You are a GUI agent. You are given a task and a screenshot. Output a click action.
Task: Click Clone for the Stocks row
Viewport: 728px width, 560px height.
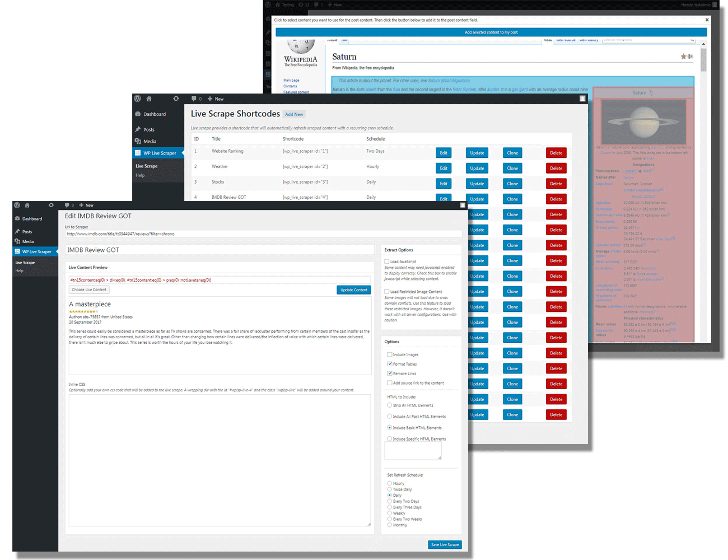[x=512, y=184]
